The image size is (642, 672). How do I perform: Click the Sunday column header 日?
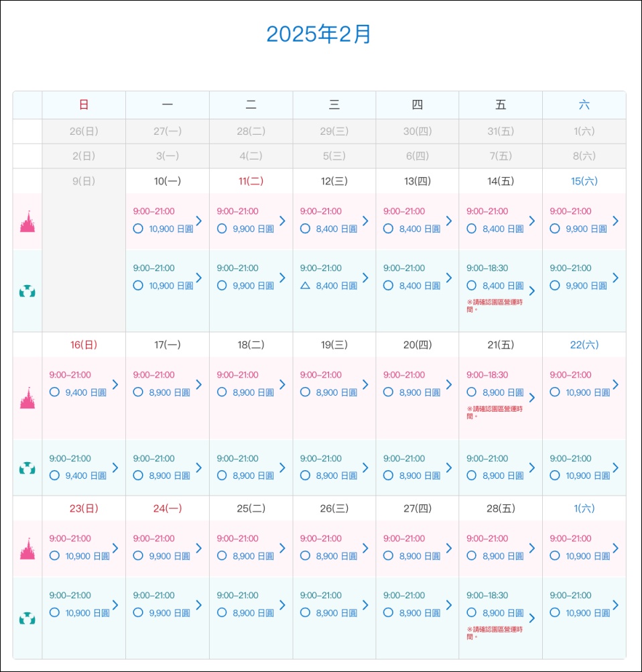point(84,105)
